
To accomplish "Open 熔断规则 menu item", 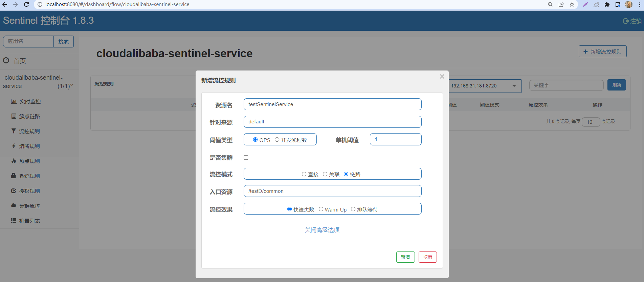I will pos(29,146).
